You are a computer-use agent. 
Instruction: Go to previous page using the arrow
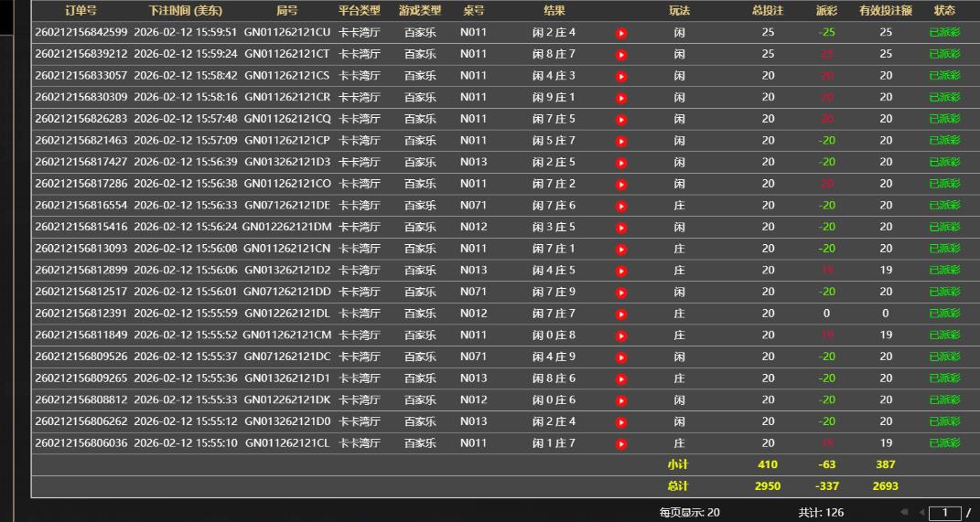(921, 513)
